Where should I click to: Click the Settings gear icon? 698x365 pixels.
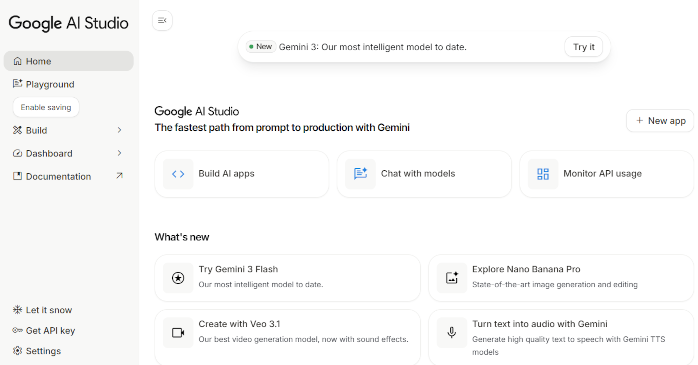[x=17, y=351]
